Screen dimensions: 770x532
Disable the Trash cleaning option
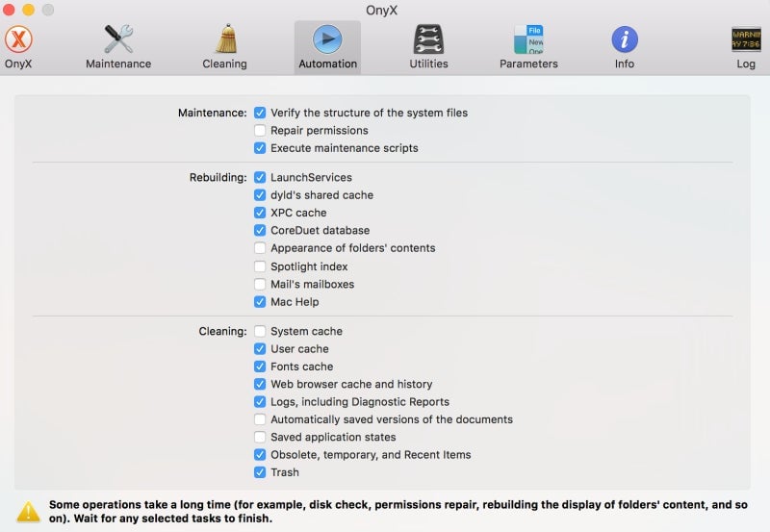[x=260, y=472]
